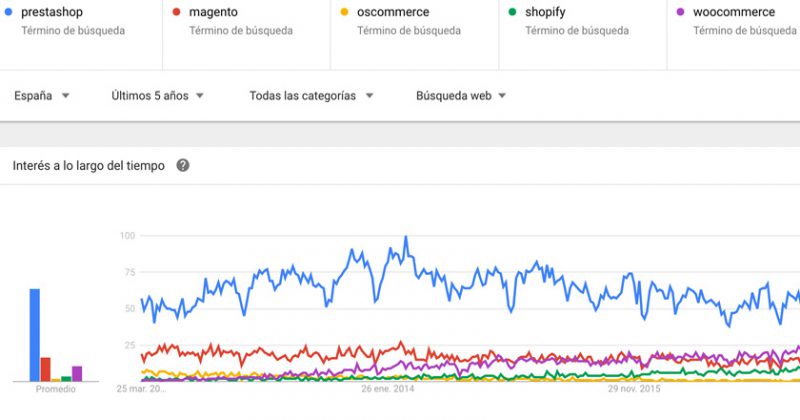Click the red dot beside magento
Image resolution: width=800 pixels, height=420 pixels.
pos(176,13)
